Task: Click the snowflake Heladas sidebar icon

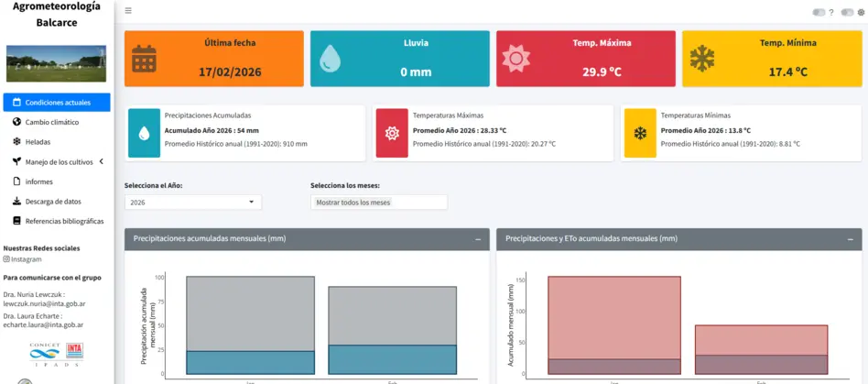Action: pos(16,142)
